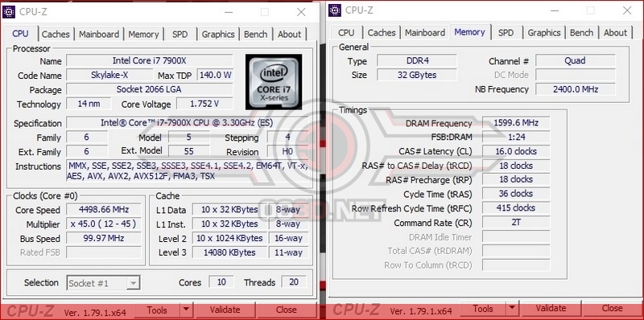Switch to Mainboard tab in right window

click(x=425, y=32)
